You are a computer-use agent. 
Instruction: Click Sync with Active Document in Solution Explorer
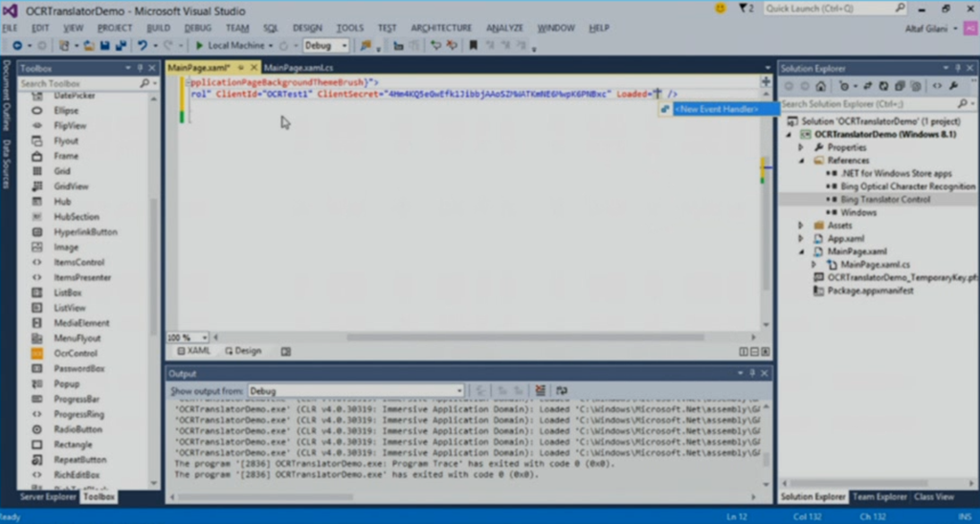[x=867, y=86]
